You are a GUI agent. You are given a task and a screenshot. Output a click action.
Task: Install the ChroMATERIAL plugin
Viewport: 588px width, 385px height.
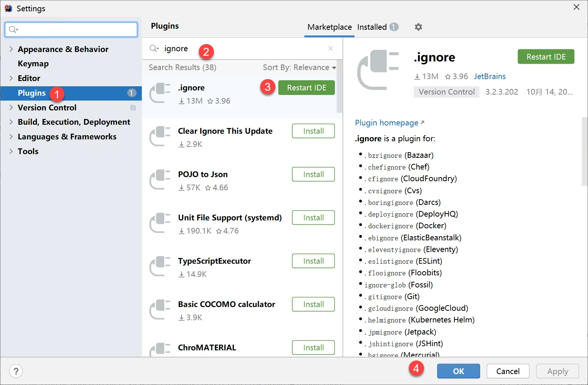313,348
